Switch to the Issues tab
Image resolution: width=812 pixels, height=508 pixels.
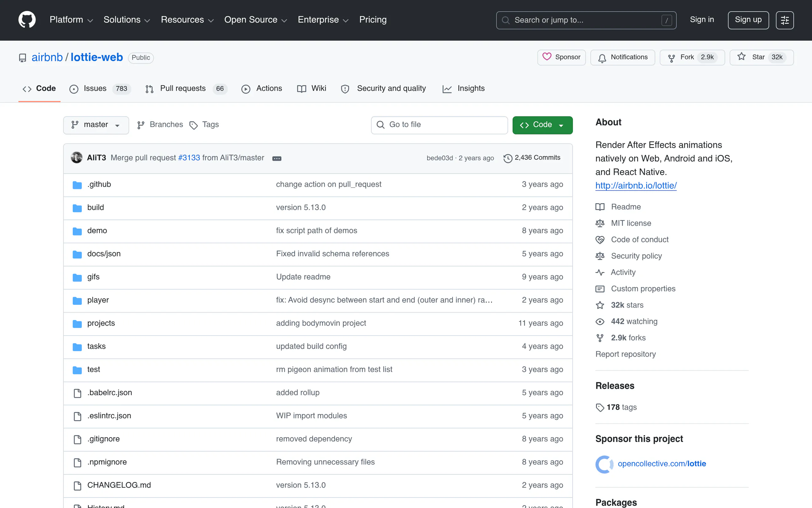(100, 88)
